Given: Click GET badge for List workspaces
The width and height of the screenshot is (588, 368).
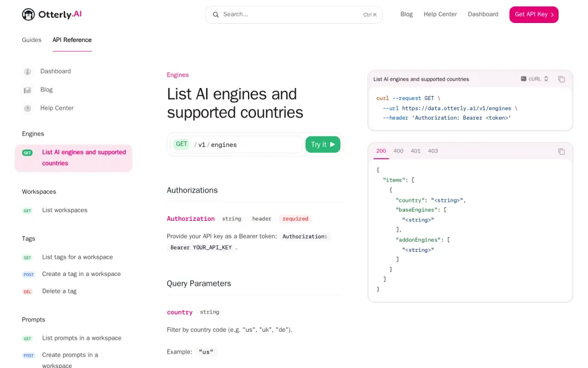Looking at the screenshot, I should coord(28,210).
